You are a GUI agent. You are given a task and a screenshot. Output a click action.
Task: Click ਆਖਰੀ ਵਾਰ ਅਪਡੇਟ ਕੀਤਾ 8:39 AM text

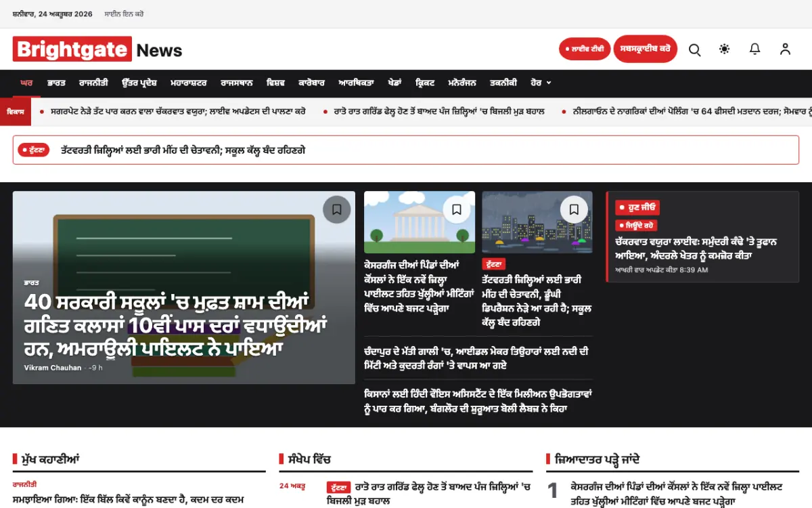tap(662, 270)
